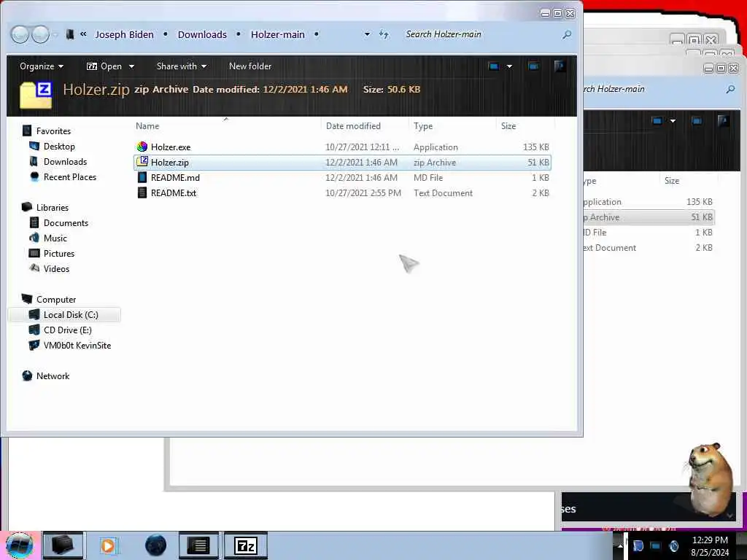Expand the Open dropdown arrow
The width and height of the screenshot is (747, 560).
point(131,66)
